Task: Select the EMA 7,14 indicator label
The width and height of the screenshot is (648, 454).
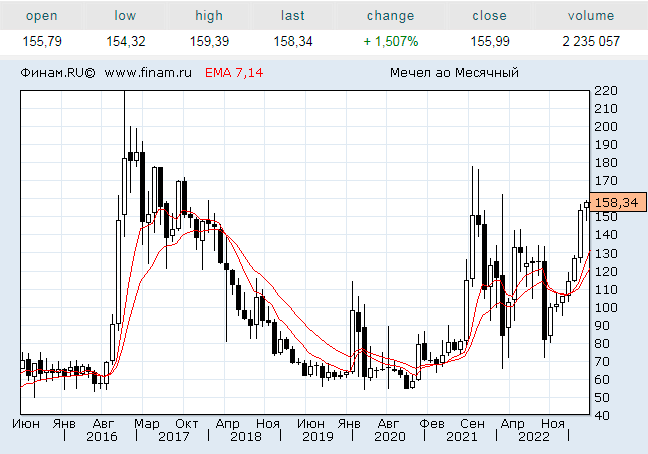Action: pyautogui.click(x=233, y=73)
